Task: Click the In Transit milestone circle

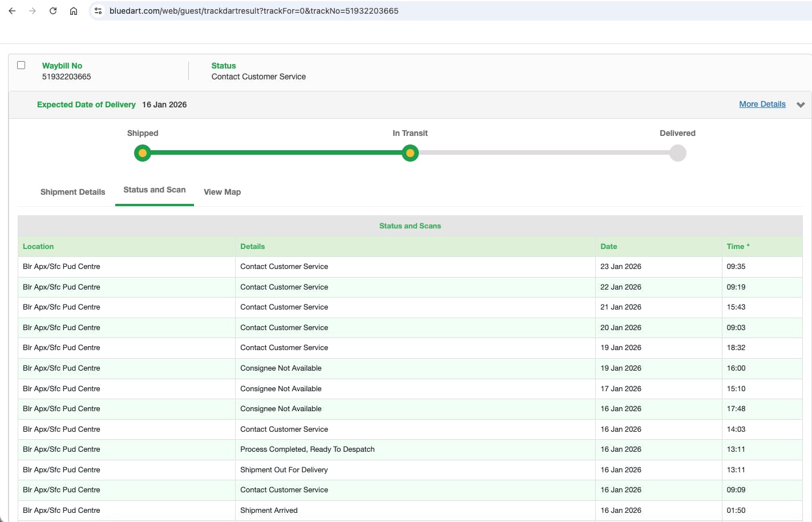Action: [410, 153]
